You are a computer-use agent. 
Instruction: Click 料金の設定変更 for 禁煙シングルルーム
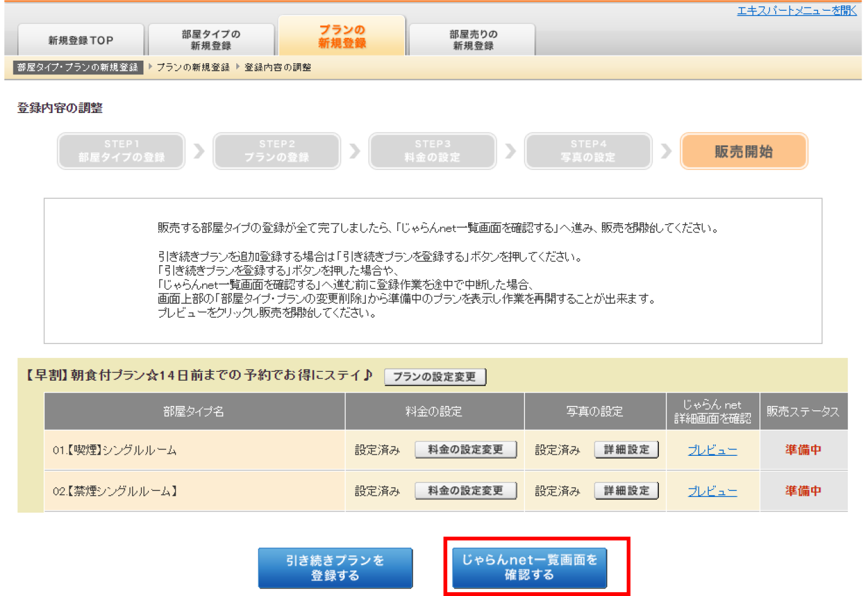[466, 491]
